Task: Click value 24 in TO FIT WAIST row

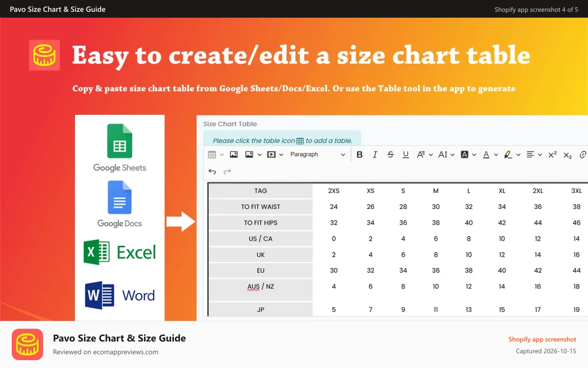Action: [x=334, y=207]
